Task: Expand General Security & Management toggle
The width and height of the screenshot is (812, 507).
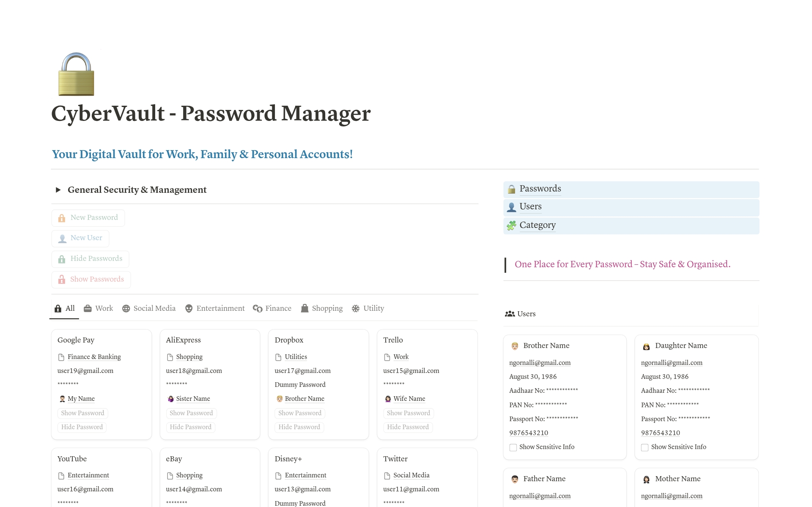Action: pyautogui.click(x=58, y=190)
